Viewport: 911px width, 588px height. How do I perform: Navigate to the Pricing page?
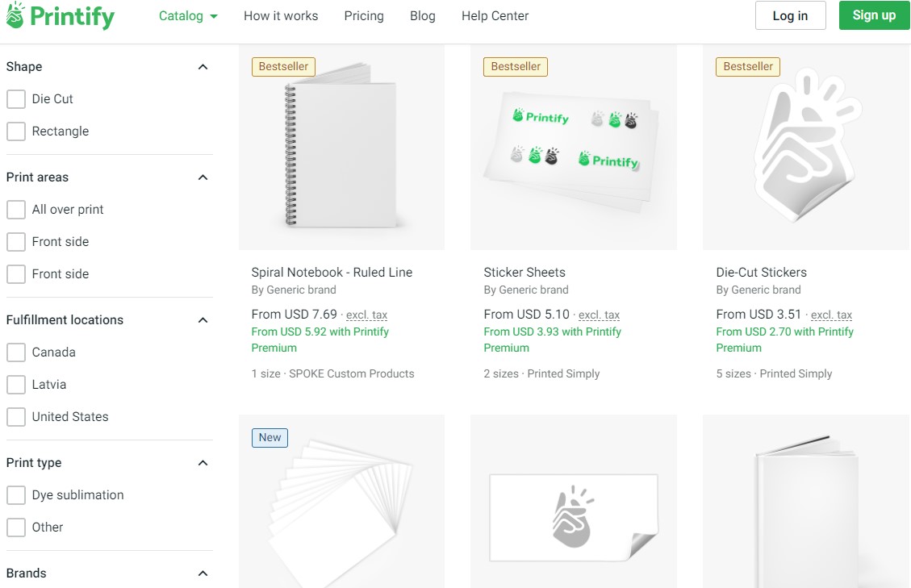(x=364, y=15)
